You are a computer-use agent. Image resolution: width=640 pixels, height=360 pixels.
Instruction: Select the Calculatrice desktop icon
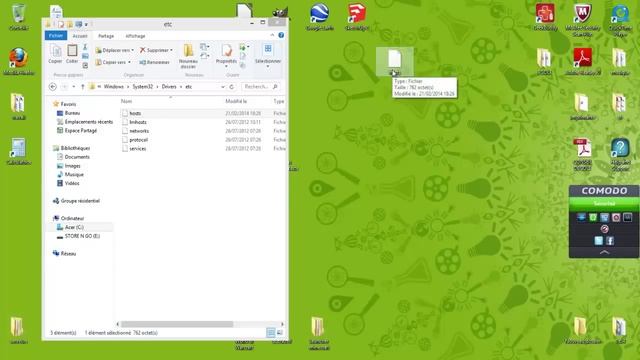(19, 151)
